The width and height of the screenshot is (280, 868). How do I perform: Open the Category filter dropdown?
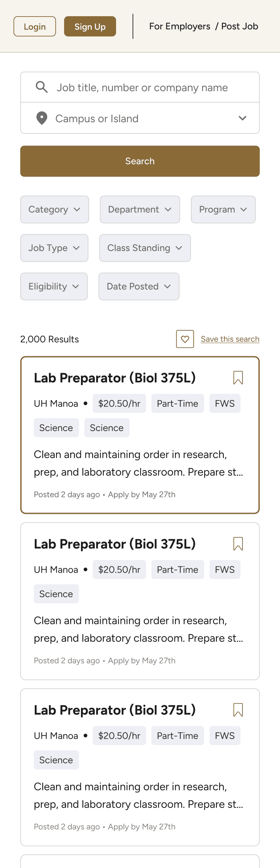[55, 209]
